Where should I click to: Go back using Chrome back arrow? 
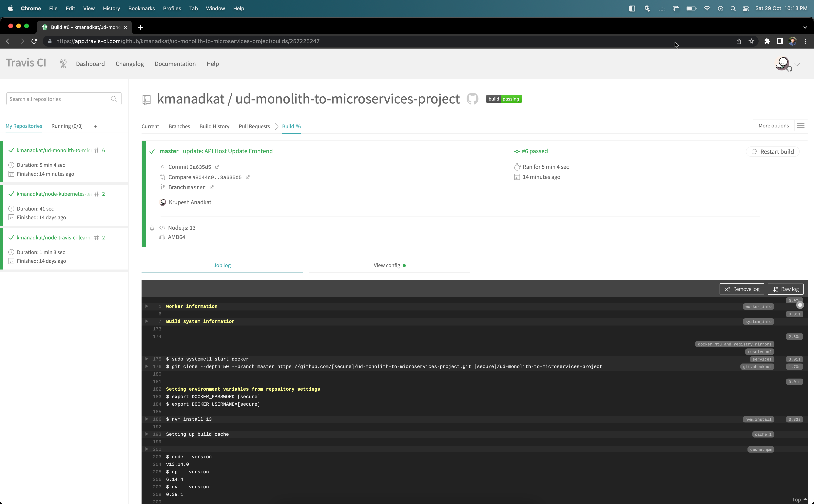9,41
